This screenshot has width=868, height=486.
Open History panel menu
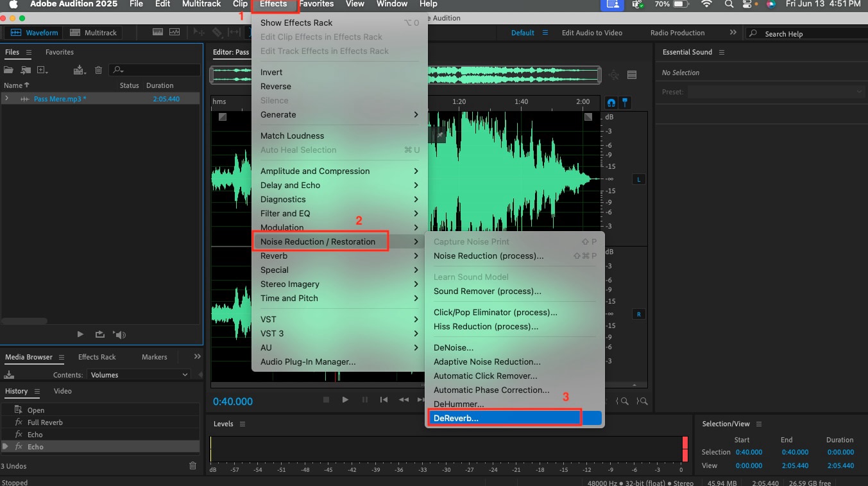37,391
